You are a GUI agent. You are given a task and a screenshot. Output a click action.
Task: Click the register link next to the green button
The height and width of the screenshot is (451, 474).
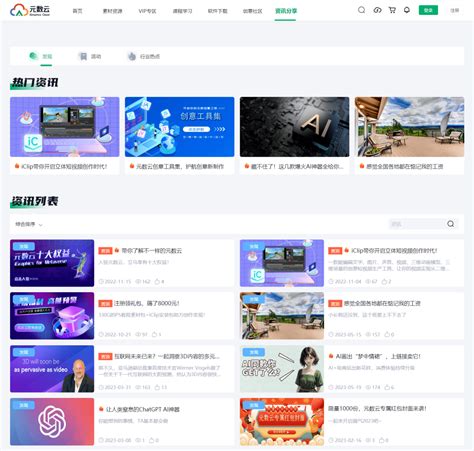click(x=455, y=10)
